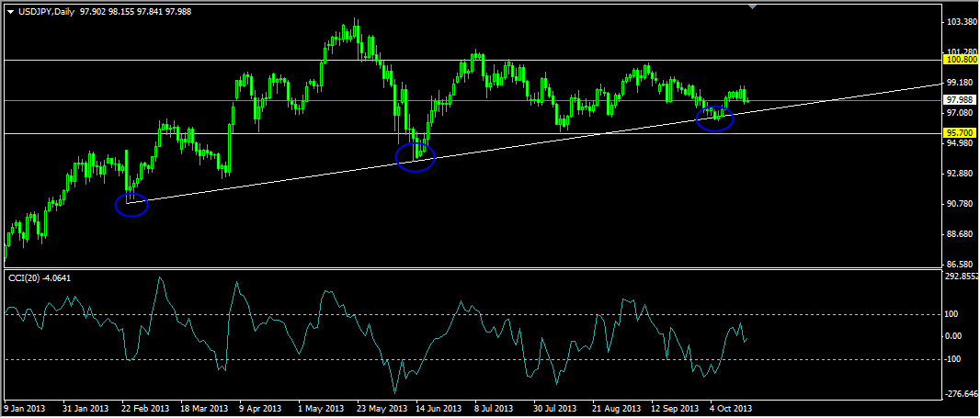
Task: Select the yellow 100.800 price label
Action: (x=962, y=60)
